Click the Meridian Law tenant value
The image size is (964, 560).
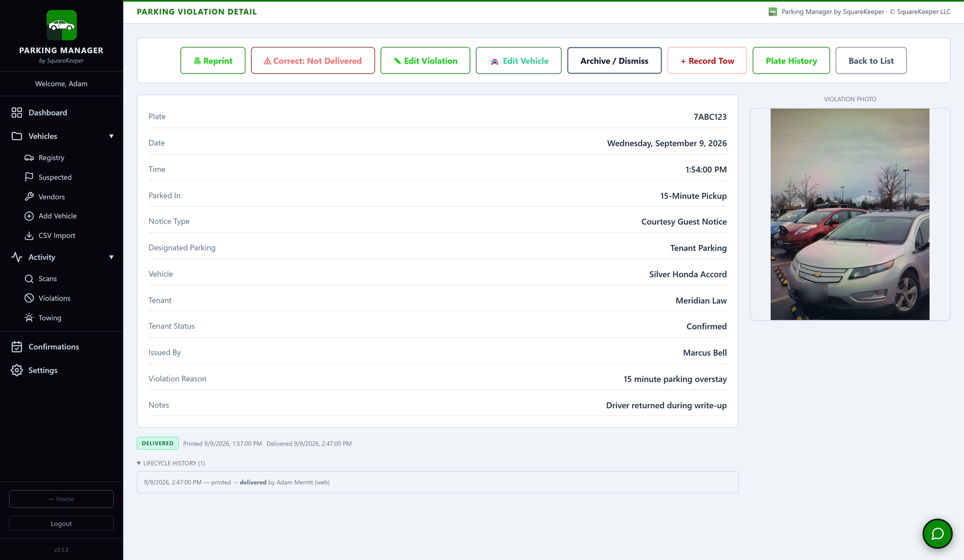701,300
